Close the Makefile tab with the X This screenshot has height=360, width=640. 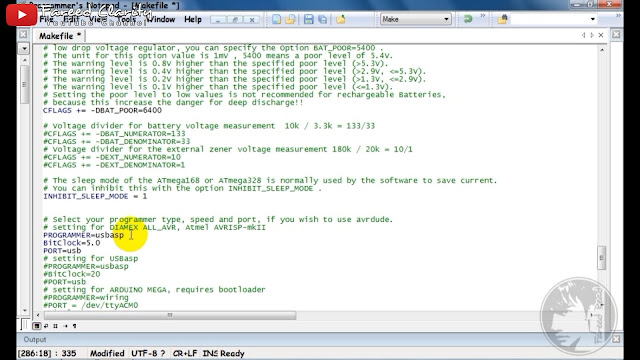point(601,36)
